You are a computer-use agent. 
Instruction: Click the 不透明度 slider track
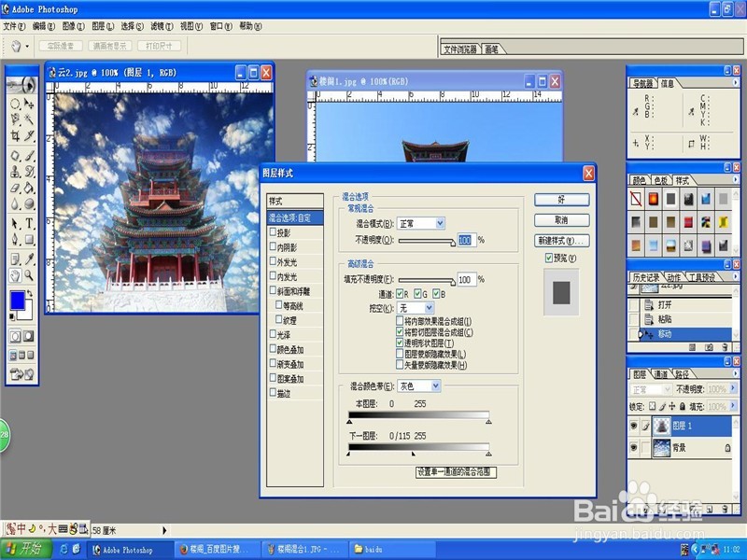(x=427, y=241)
